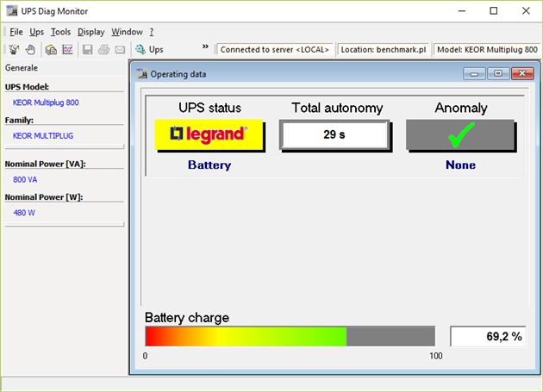The width and height of the screenshot is (543, 392).
Task: Open the File menu
Action: (x=16, y=32)
